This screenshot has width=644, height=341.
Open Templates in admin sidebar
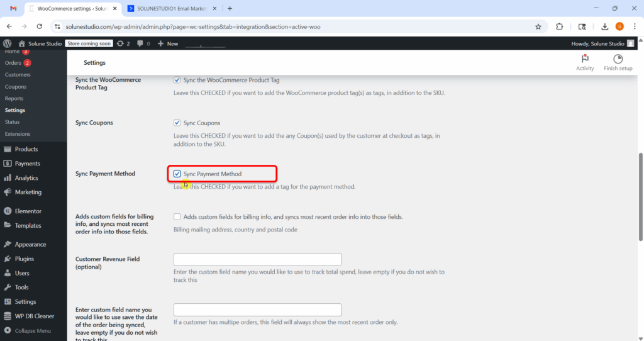(28, 226)
